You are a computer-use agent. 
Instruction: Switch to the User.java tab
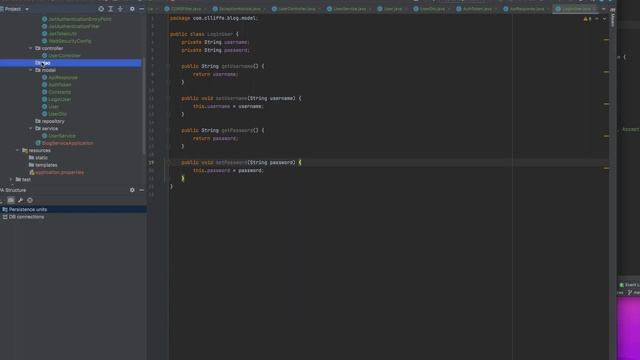[x=392, y=9]
